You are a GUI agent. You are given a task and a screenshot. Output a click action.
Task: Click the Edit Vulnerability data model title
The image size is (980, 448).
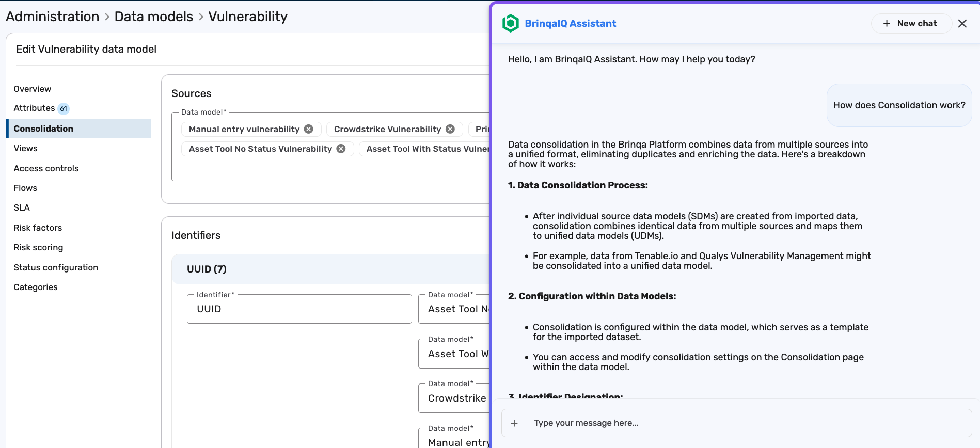coord(86,49)
